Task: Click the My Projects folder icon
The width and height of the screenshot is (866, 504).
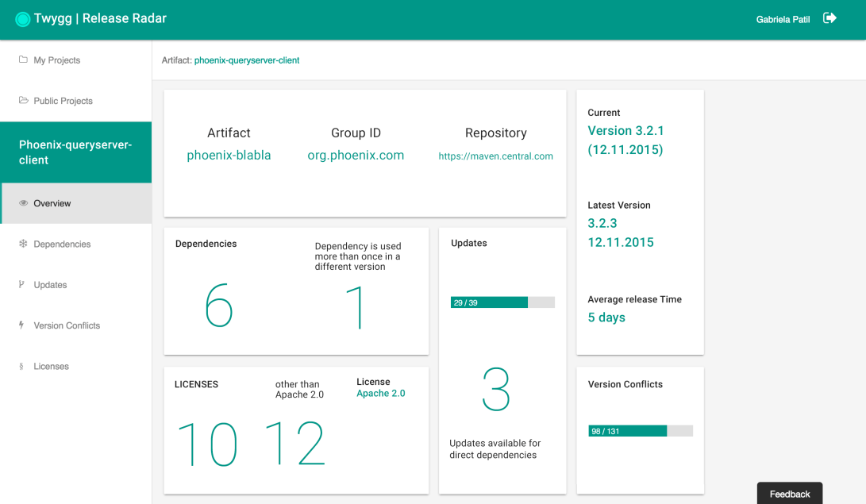Action: point(23,60)
